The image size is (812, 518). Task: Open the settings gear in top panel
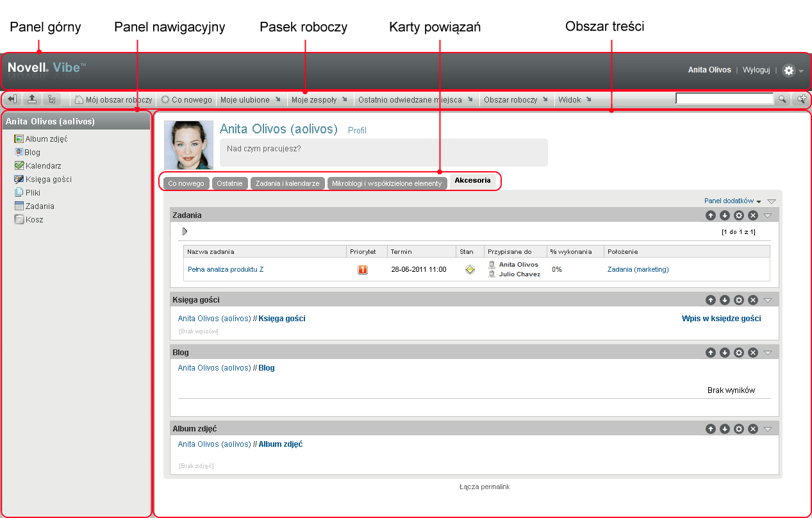[x=789, y=71]
